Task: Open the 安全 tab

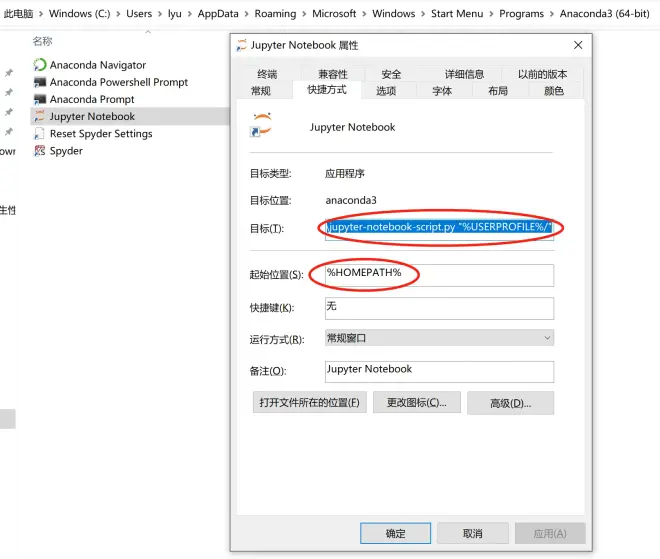Action: point(391,74)
